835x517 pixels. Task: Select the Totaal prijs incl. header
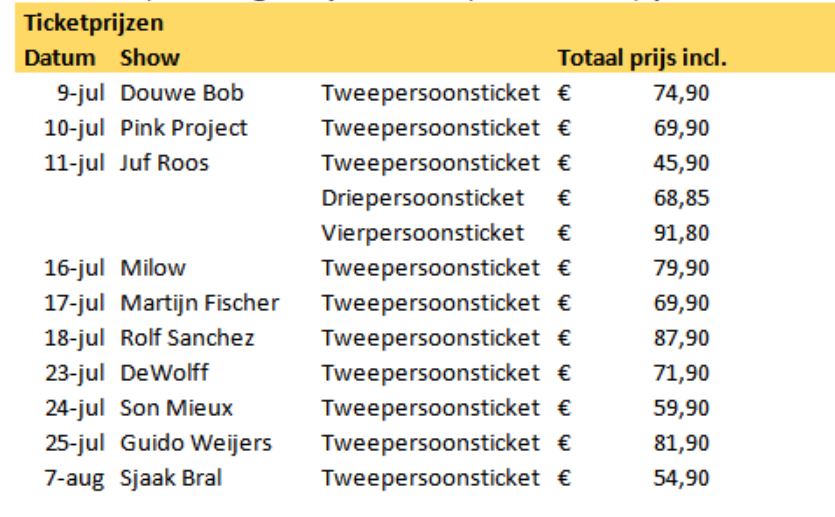point(642,58)
